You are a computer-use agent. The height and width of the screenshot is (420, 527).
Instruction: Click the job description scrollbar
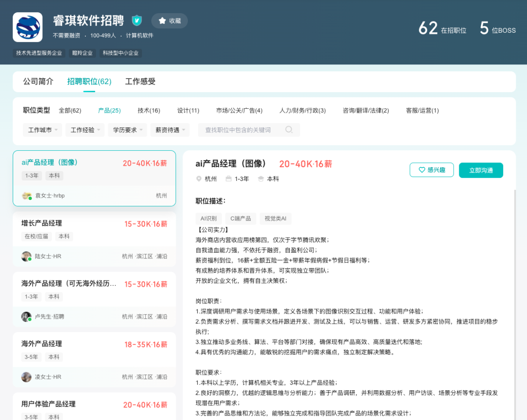(515, 305)
